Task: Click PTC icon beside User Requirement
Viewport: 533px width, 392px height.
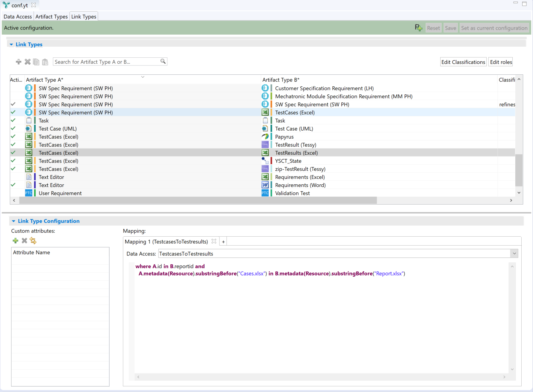Action: point(29,193)
